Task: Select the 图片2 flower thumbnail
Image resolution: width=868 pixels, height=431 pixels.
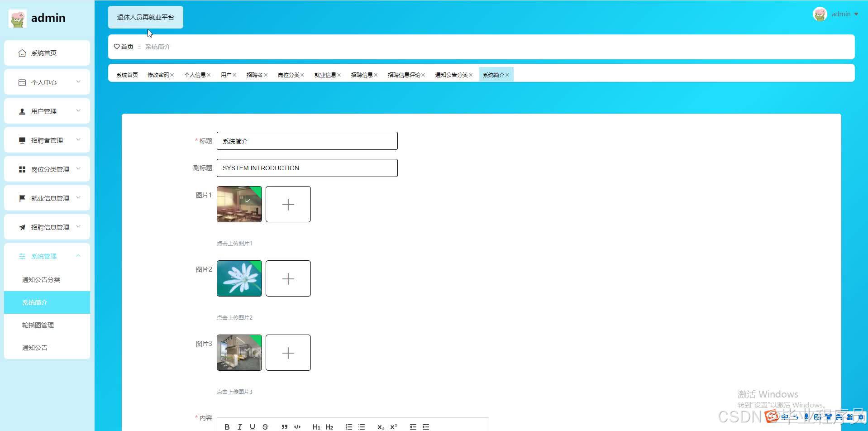Action: (x=239, y=278)
